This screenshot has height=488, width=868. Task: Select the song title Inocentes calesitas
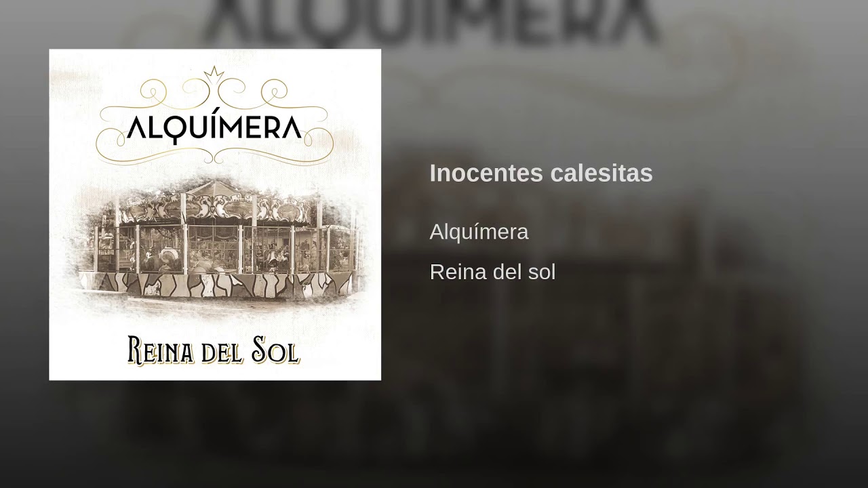pyautogui.click(x=540, y=173)
